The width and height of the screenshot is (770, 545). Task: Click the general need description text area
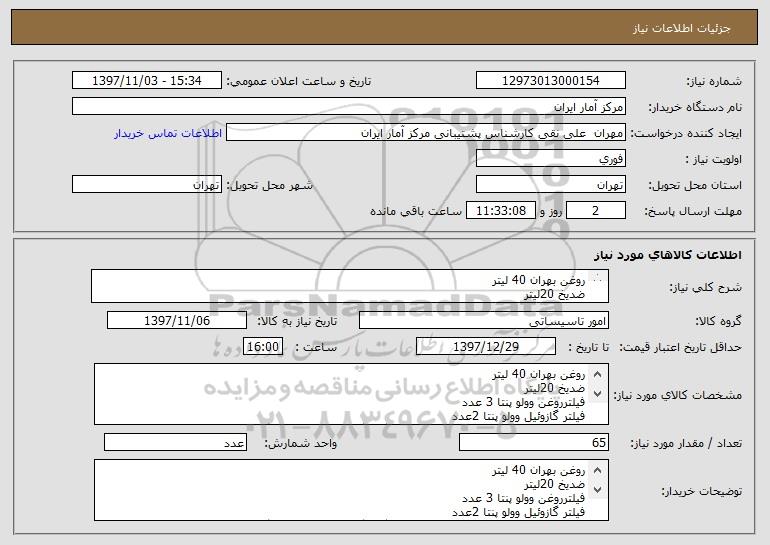point(350,286)
